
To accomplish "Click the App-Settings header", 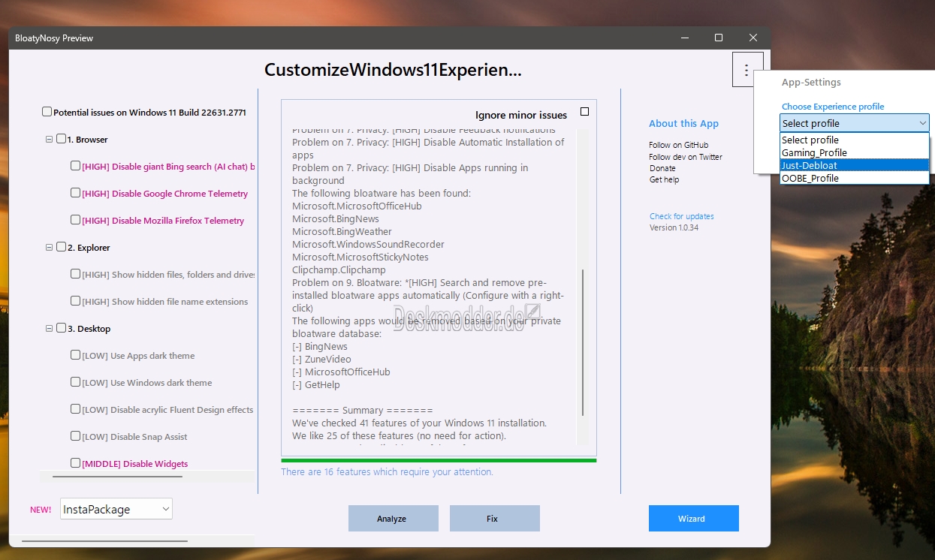I will 811,83.
